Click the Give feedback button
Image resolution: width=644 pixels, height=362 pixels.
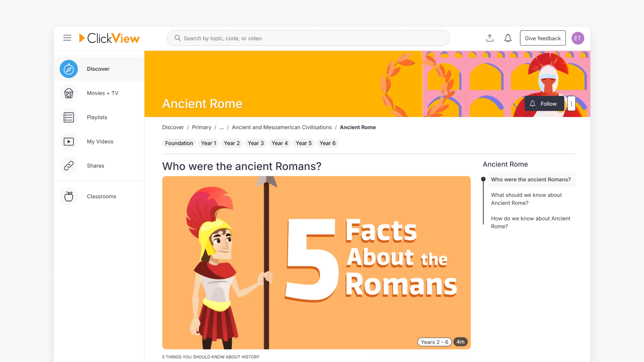click(x=543, y=38)
